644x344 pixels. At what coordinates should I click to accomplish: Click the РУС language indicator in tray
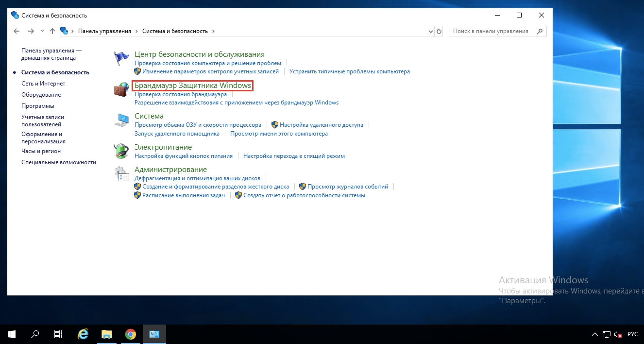[x=632, y=334]
